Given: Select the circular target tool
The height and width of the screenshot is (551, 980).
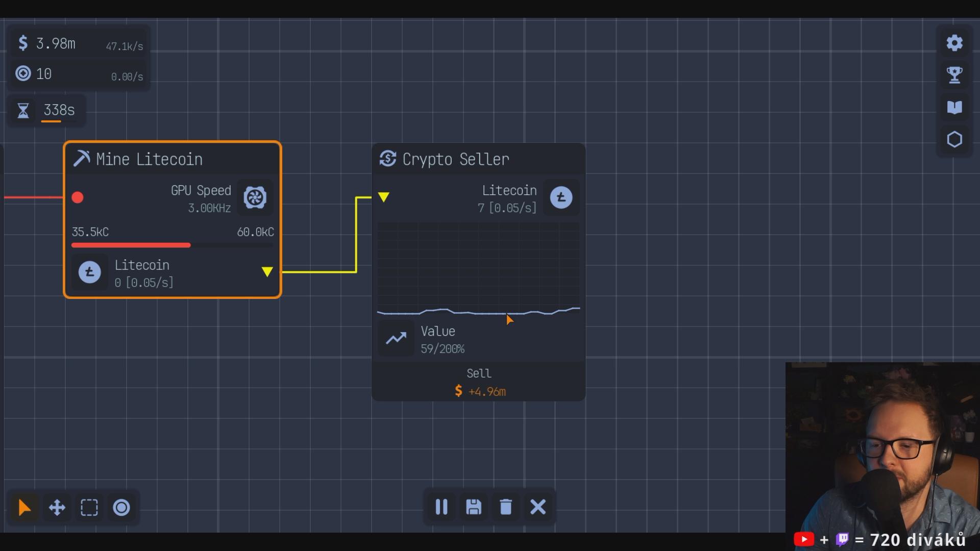Looking at the screenshot, I should coord(121,508).
